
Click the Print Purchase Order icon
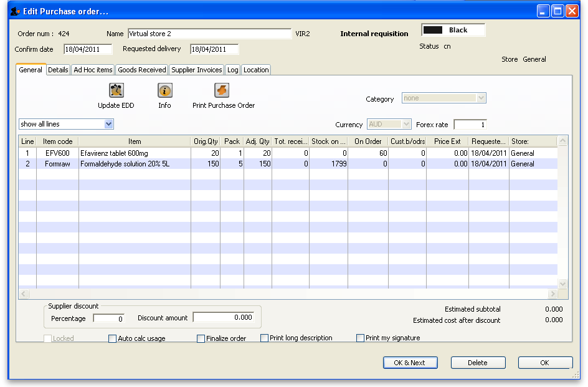(222, 91)
